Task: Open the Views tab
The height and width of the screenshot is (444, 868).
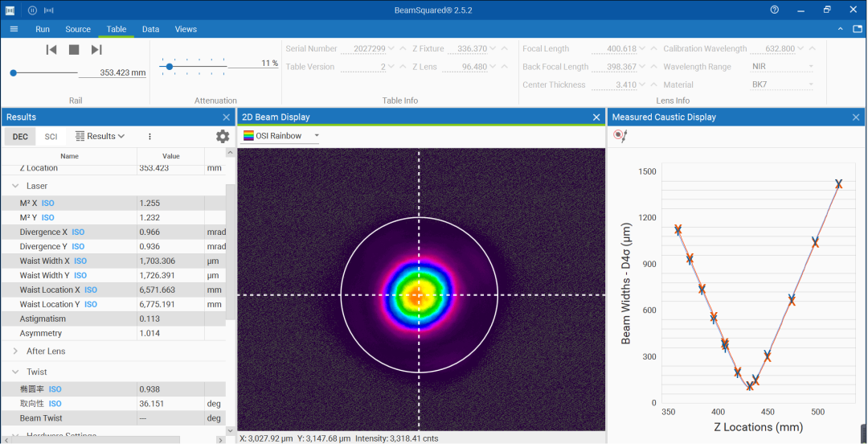Action: tap(186, 30)
